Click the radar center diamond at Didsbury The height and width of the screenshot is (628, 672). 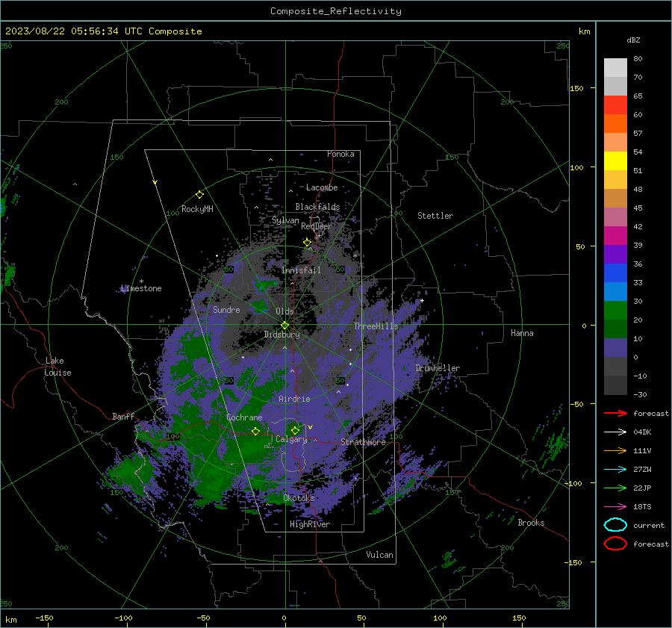pyautogui.click(x=284, y=326)
